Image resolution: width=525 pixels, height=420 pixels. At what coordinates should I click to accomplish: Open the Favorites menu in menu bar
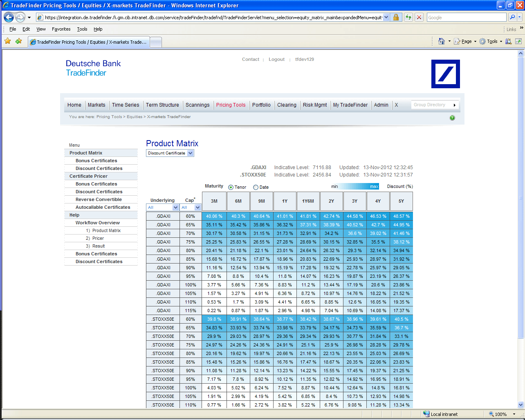coord(61,29)
